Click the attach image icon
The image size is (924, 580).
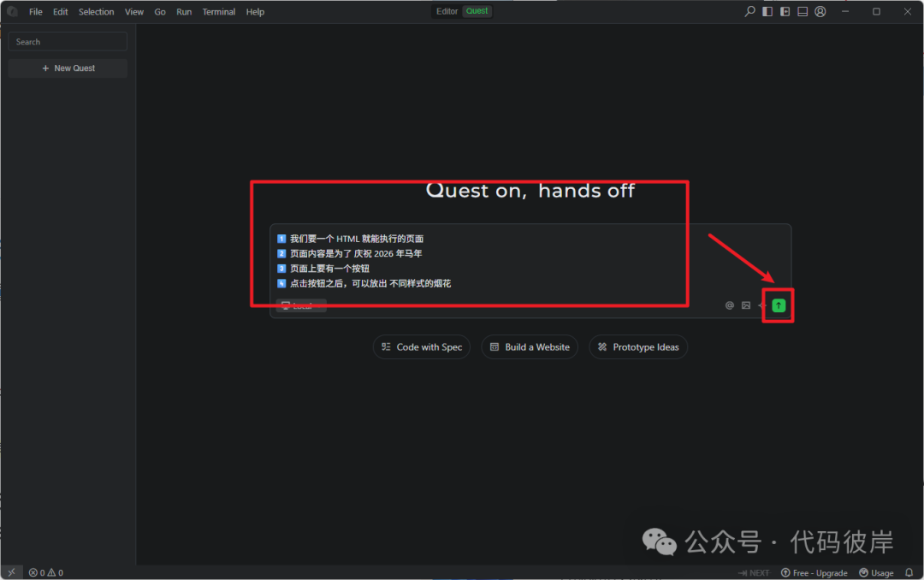(746, 305)
